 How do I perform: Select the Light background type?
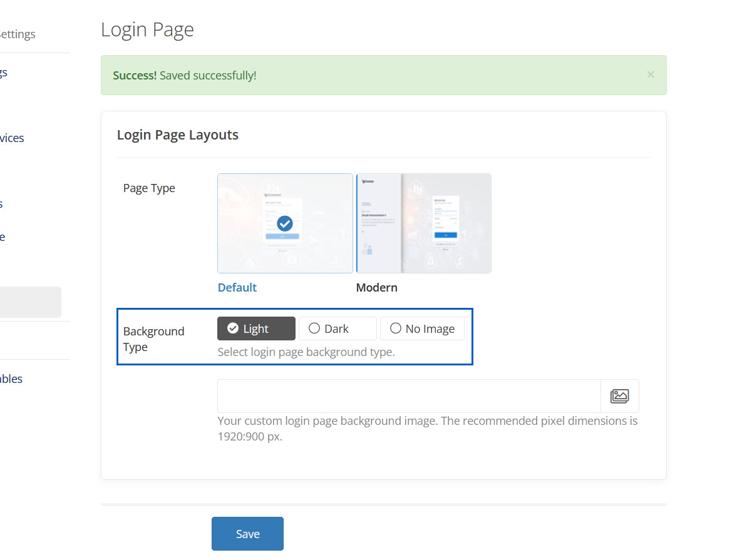pyautogui.click(x=256, y=328)
